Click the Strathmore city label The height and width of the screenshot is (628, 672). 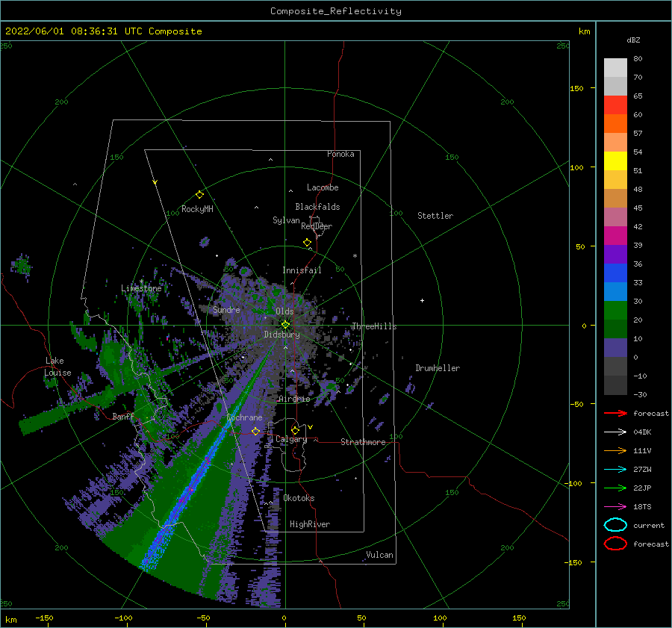click(363, 442)
